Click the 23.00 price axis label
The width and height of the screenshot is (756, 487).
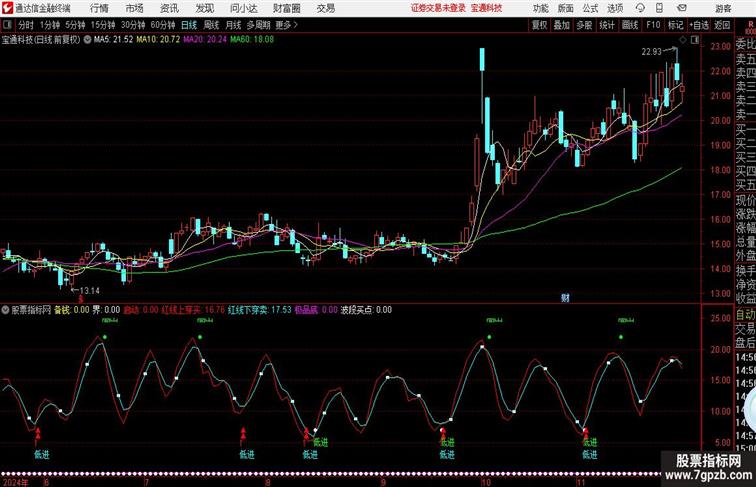(x=720, y=47)
